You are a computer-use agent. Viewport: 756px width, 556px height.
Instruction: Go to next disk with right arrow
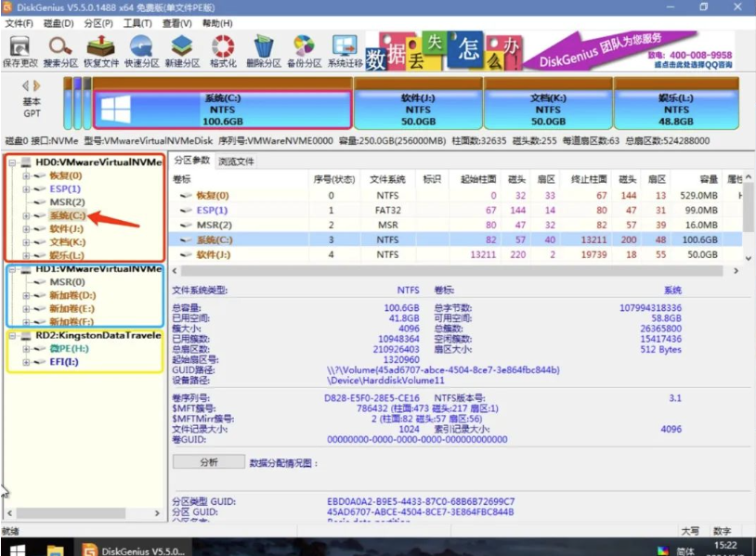(36, 85)
